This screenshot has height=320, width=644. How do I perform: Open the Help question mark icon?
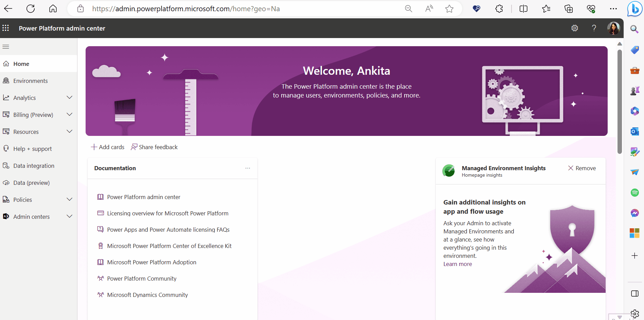click(594, 28)
